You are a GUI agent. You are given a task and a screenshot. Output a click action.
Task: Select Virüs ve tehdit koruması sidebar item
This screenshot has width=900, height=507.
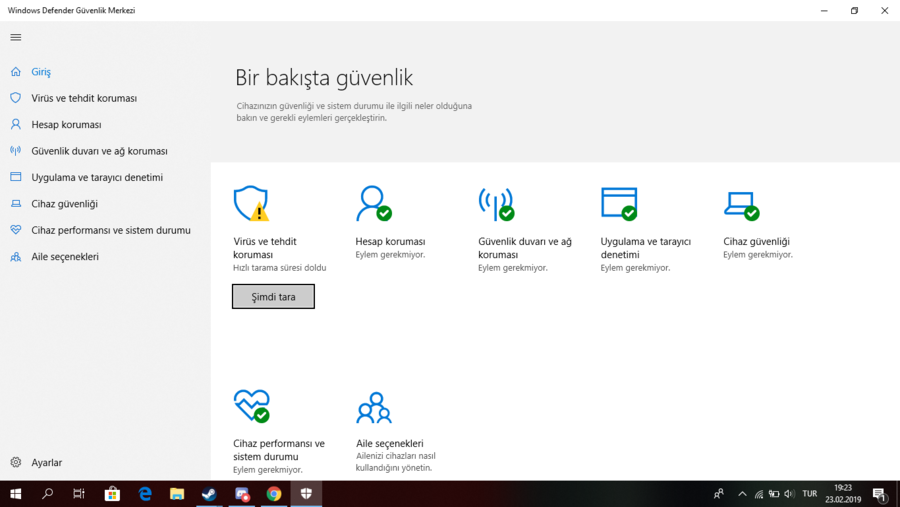84,98
